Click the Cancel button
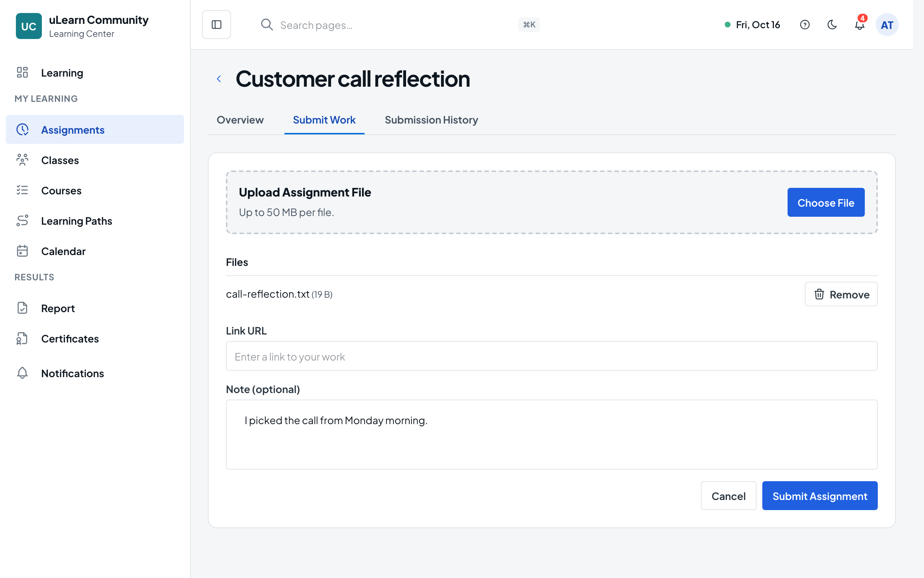The height and width of the screenshot is (578, 924). 728,496
